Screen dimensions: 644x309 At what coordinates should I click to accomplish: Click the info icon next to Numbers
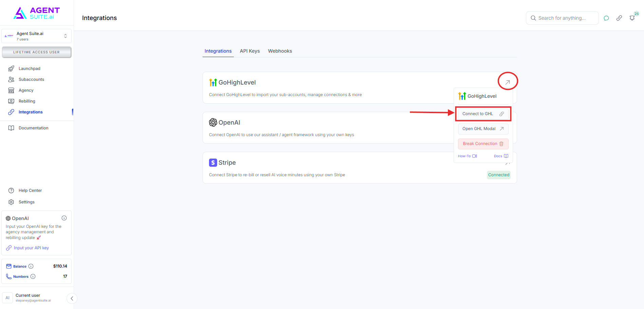33,276
